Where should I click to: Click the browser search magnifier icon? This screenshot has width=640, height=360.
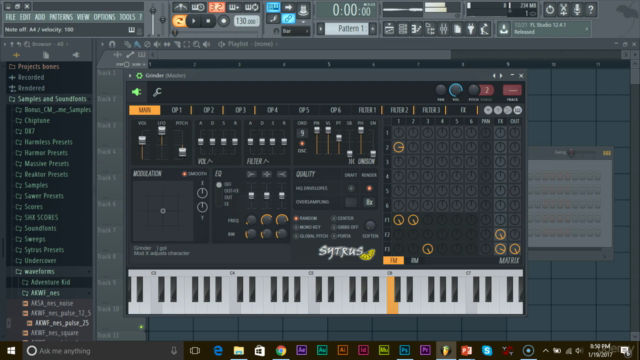tap(27, 44)
